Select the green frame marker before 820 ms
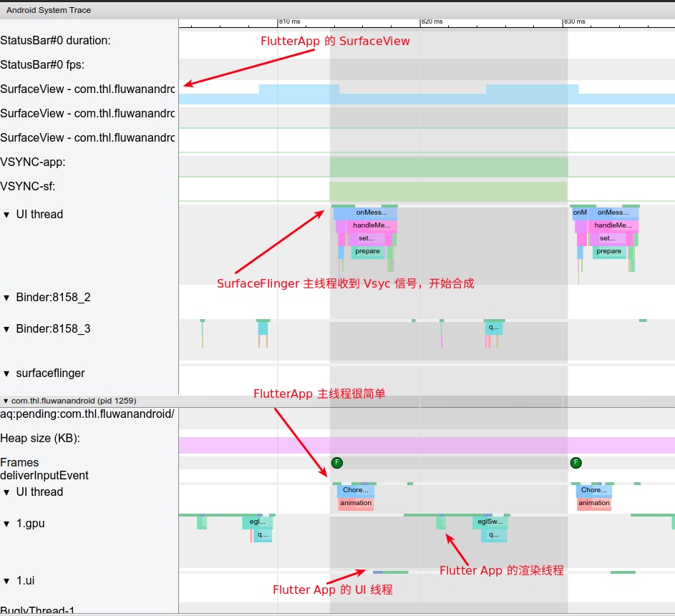The width and height of the screenshot is (675, 616). [337, 463]
